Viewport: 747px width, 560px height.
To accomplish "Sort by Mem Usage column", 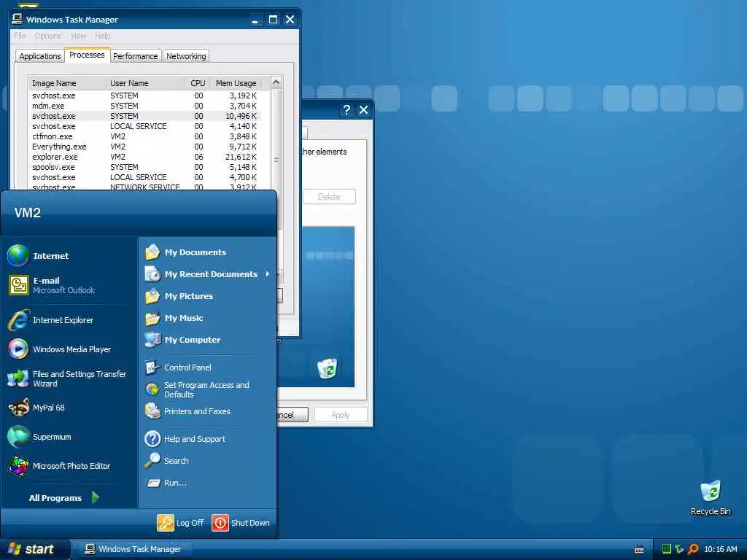I will (236, 83).
